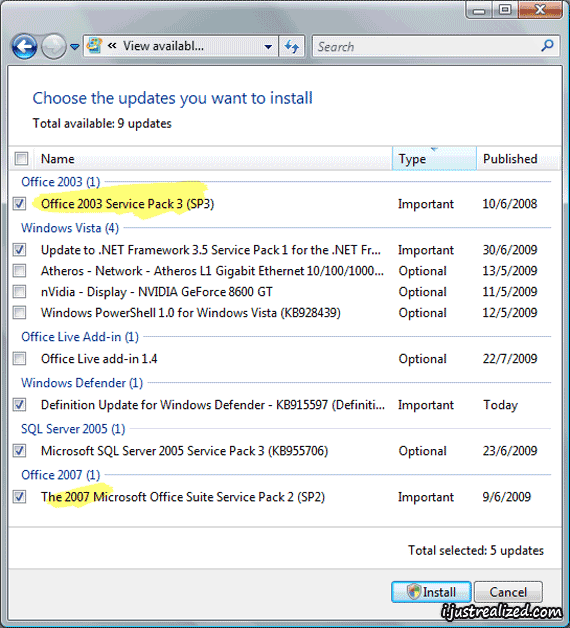Click the Cancel button
The image size is (570, 628).
pos(508,592)
